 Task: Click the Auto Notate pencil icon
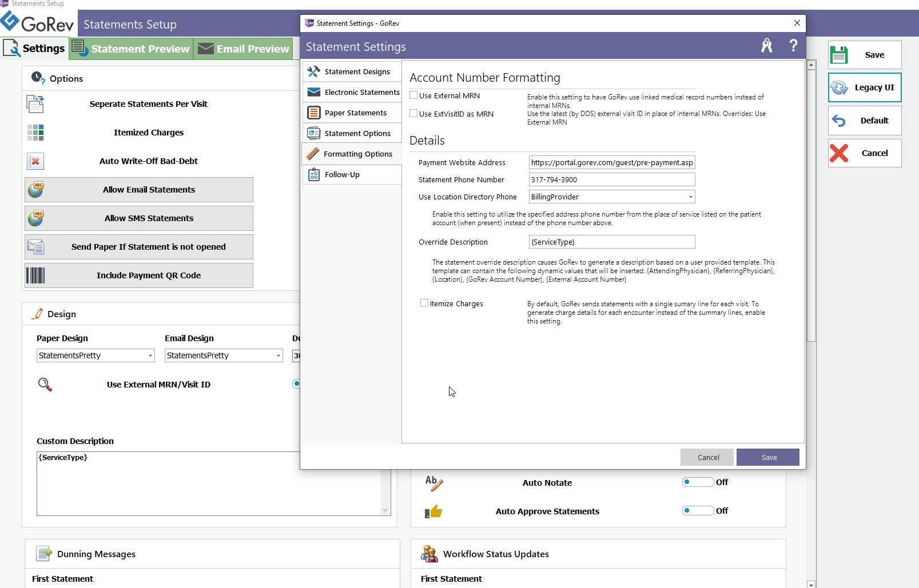pyautogui.click(x=433, y=483)
